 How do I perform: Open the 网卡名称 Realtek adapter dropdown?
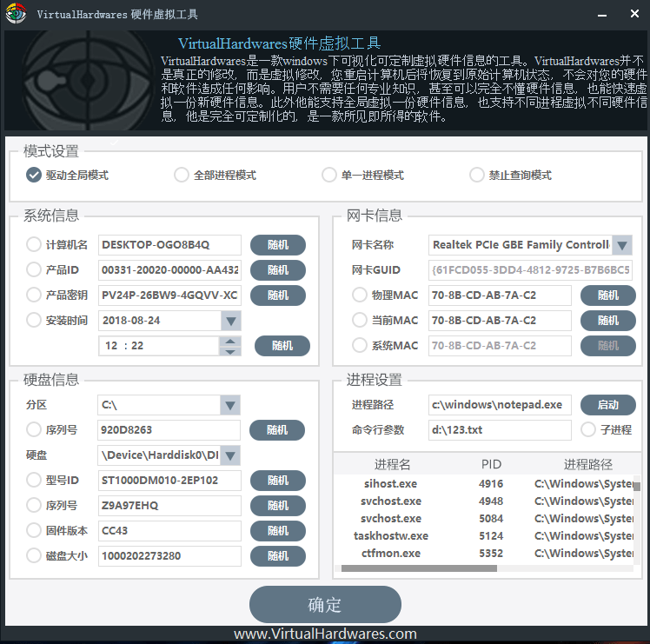(622, 245)
